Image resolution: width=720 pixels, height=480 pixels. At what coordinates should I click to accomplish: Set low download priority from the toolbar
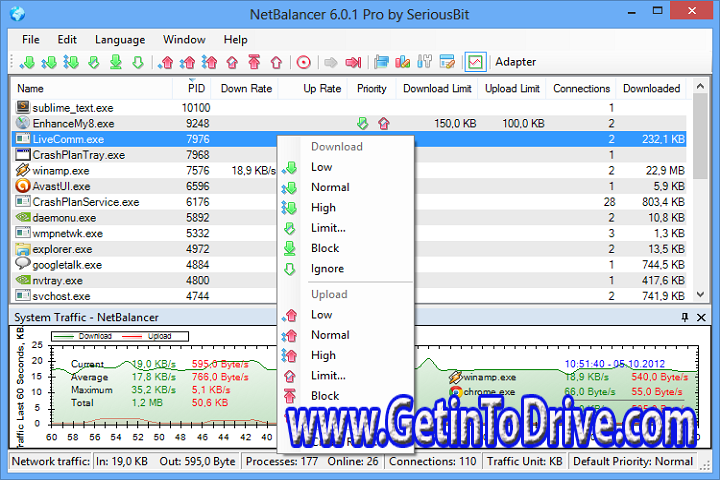pos(28,62)
